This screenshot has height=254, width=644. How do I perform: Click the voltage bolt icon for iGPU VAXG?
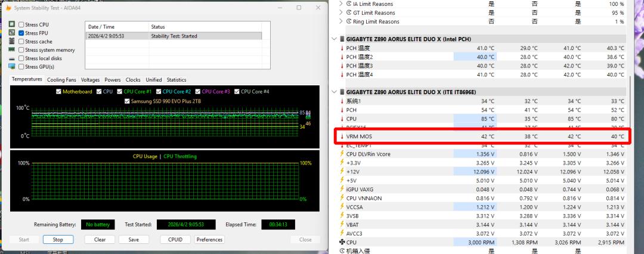pyautogui.click(x=342, y=190)
